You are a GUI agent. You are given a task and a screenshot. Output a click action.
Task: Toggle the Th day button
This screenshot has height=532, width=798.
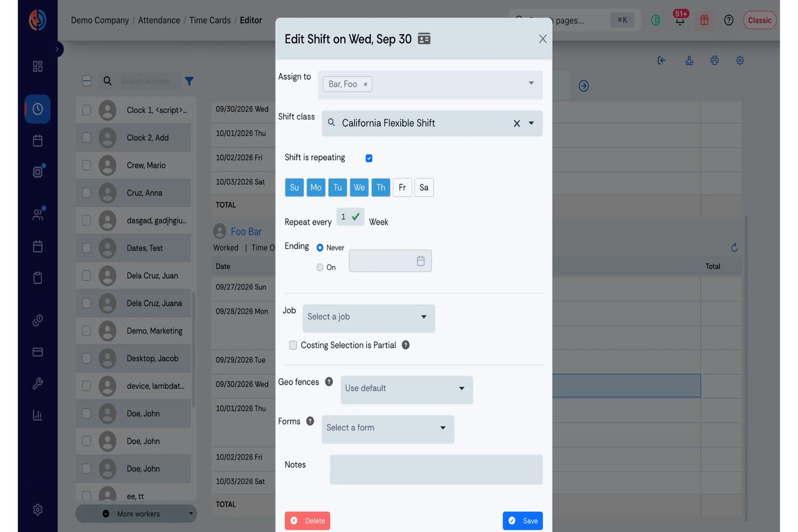tap(381, 187)
